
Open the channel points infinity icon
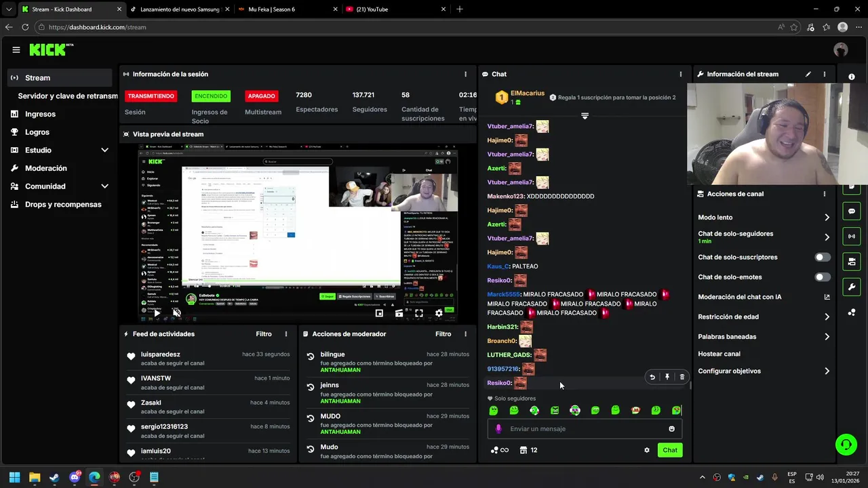pyautogui.click(x=499, y=450)
